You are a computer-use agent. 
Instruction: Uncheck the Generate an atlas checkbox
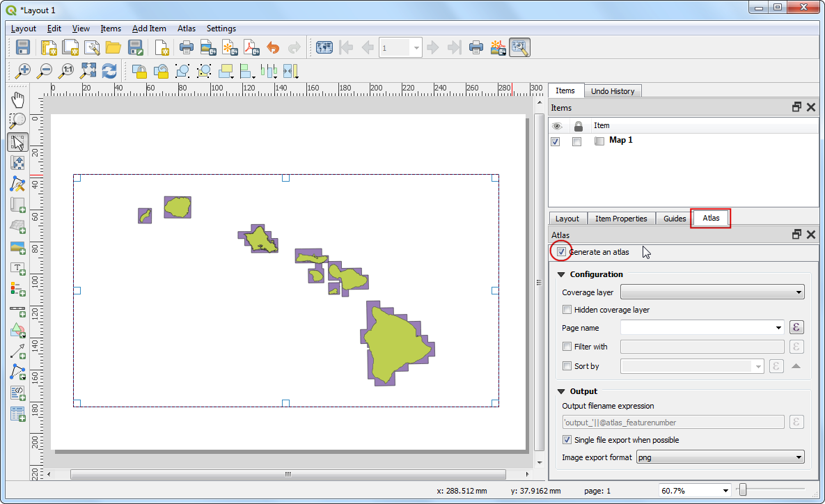point(561,251)
